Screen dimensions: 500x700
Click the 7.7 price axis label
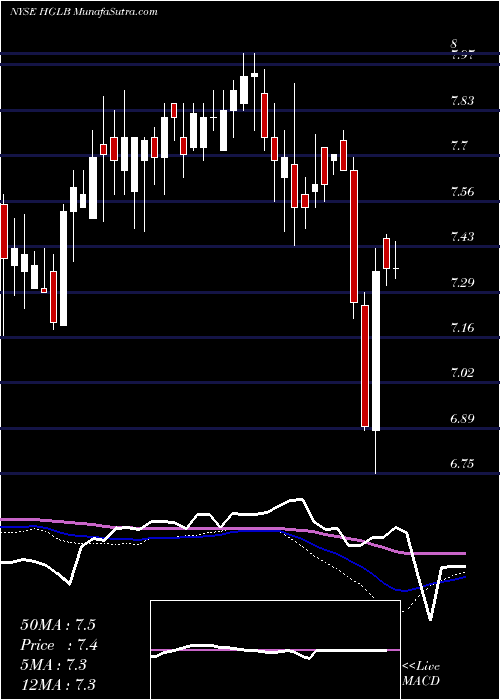[x=459, y=146]
